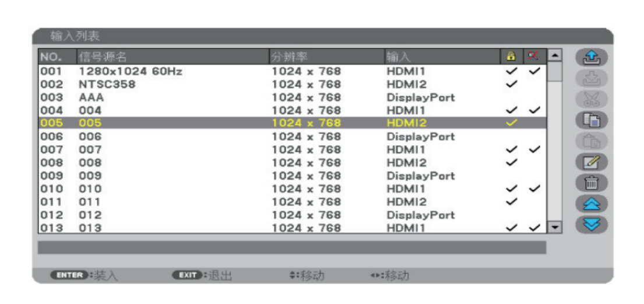644x304 pixels.
Task: Click the 信号源名 column header
Action: pyautogui.click(x=103, y=57)
